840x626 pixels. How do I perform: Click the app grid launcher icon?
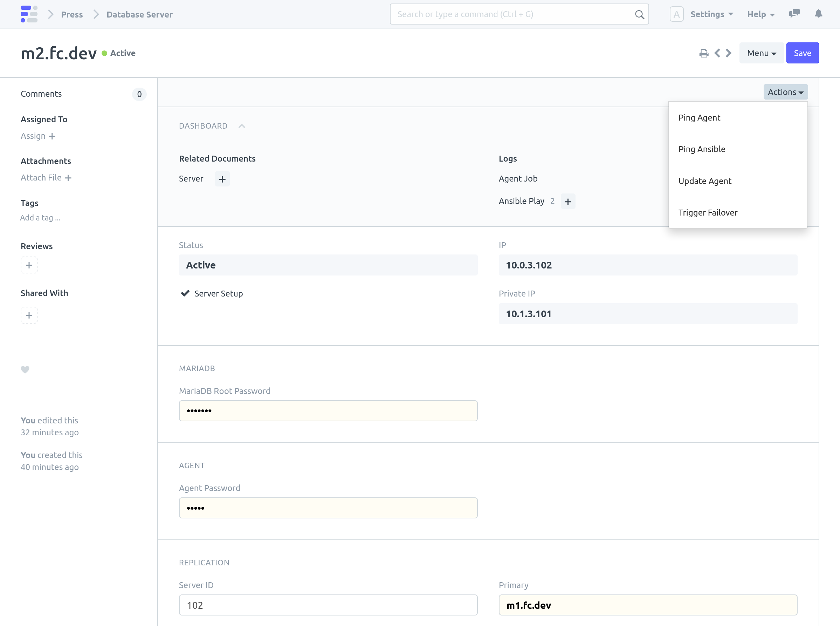29,14
